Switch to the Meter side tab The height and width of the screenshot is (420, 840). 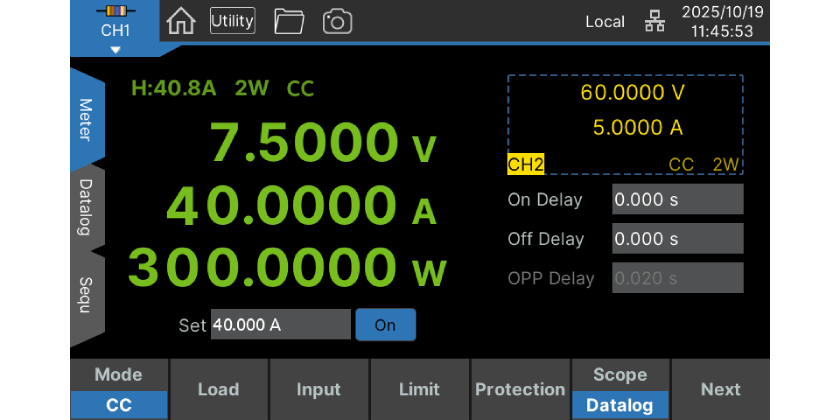[x=86, y=120]
